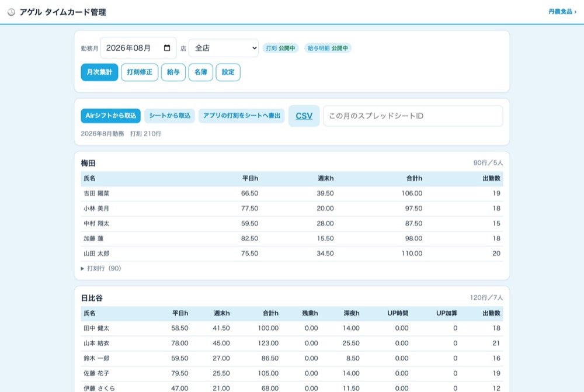Click the 週末h header in 梅田 table
The height and width of the screenshot is (392, 584).
pyautogui.click(x=325, y=179)
